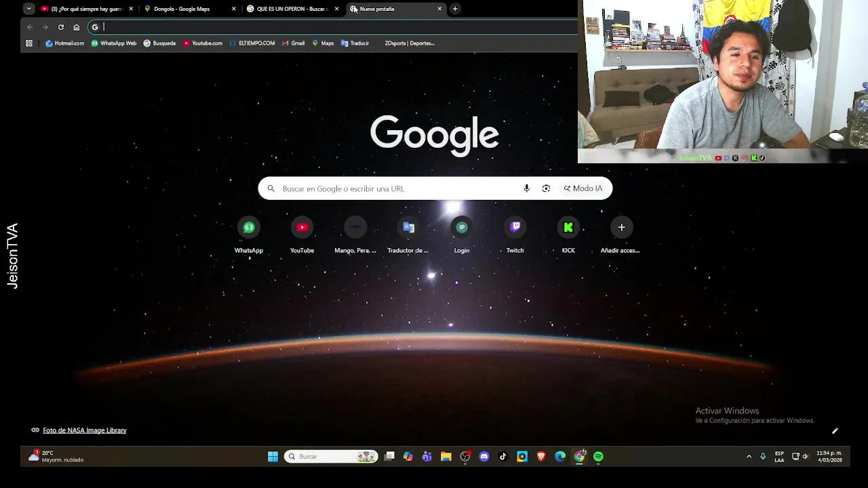
Task: Click the browser back arrow
Action: coord(30,27)
